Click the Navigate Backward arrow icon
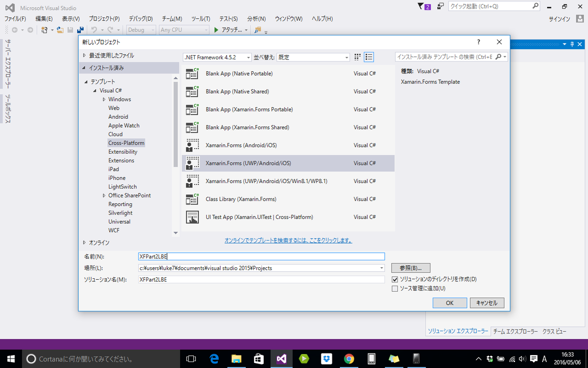Screen dimensions: 588x368 click(x=14, y=30)
